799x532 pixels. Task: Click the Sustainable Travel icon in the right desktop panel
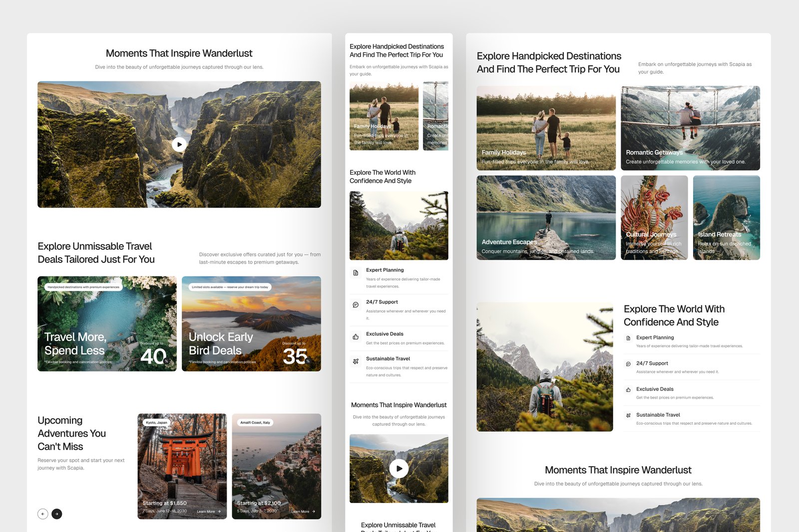point(628,415)
